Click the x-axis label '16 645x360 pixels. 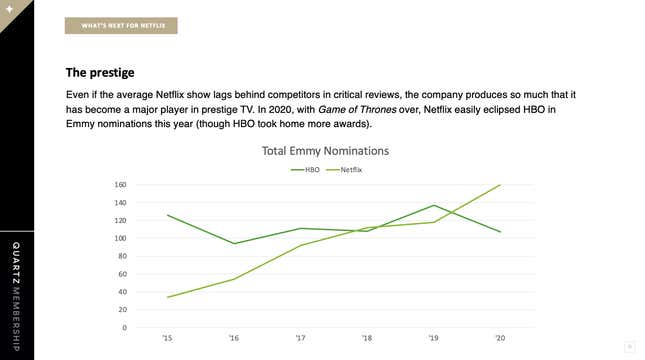pyautogui.click(x=234, y=338)
